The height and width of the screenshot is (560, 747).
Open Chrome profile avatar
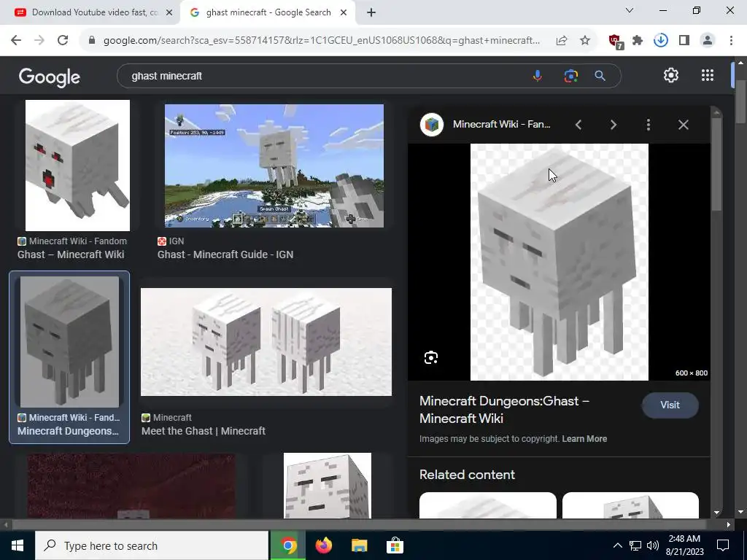pyautogui.click(x=708, y=41)
